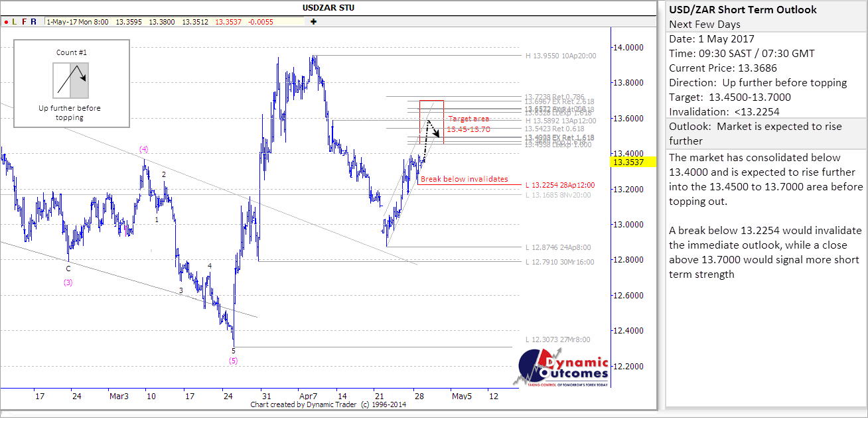Click the 'H 13.5892 13Ap12:00' level label
The height and width of the screenshot is (427, 868).
click(x=561, y=121)
